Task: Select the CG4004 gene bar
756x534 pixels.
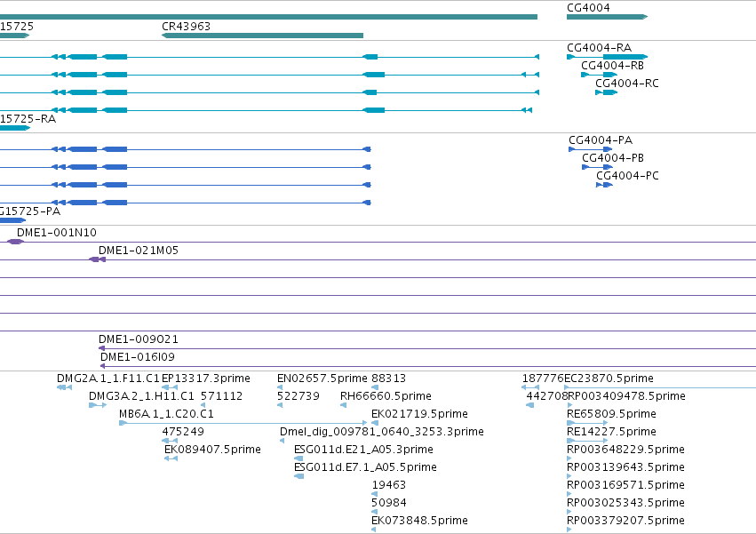Action: 607,17
